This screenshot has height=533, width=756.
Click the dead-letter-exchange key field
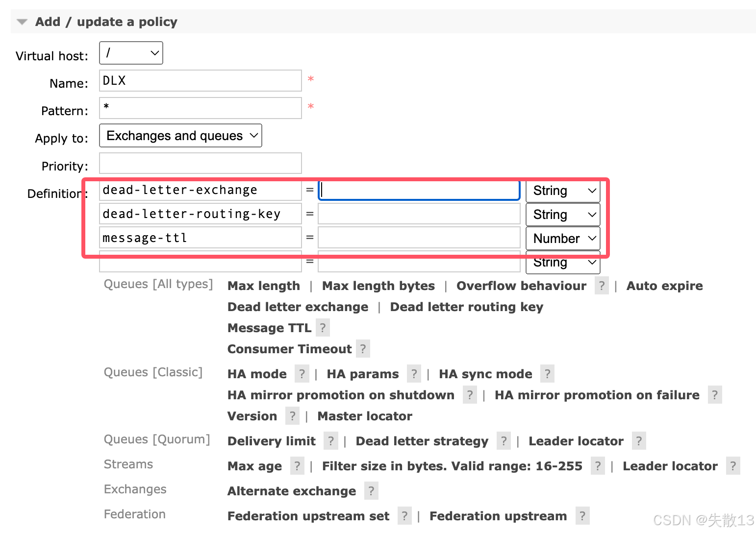(201, 190)
